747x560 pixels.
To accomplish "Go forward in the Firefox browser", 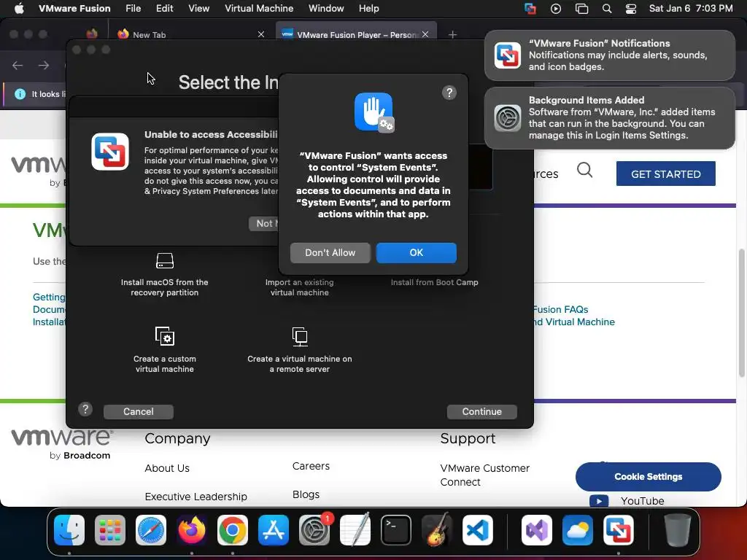I will tap(44, 65).
